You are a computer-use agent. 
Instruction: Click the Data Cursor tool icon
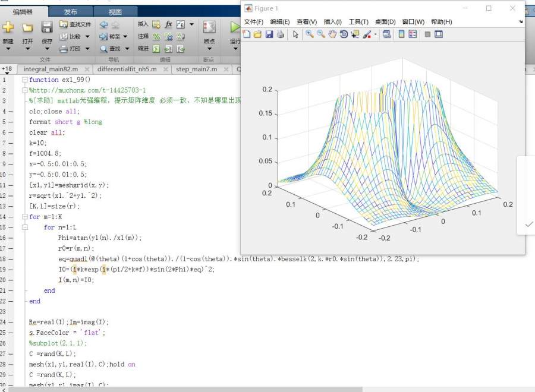coord(355,34)
